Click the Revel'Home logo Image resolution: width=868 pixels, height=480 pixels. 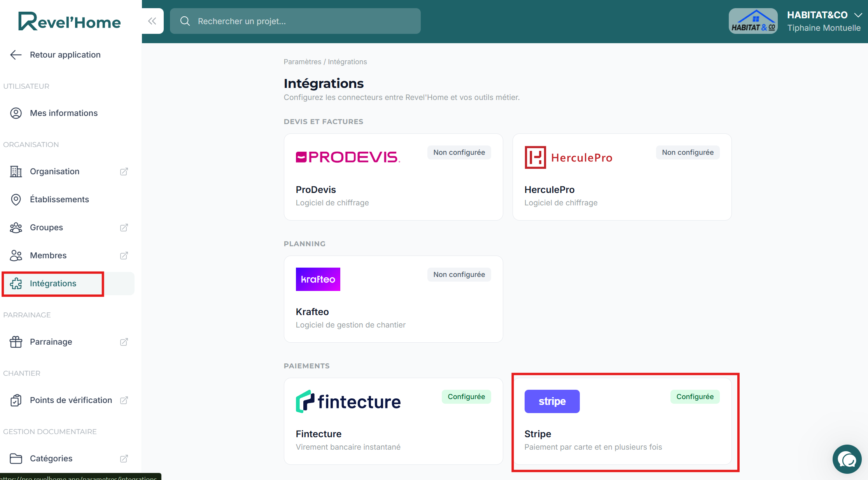click(70, 21)
